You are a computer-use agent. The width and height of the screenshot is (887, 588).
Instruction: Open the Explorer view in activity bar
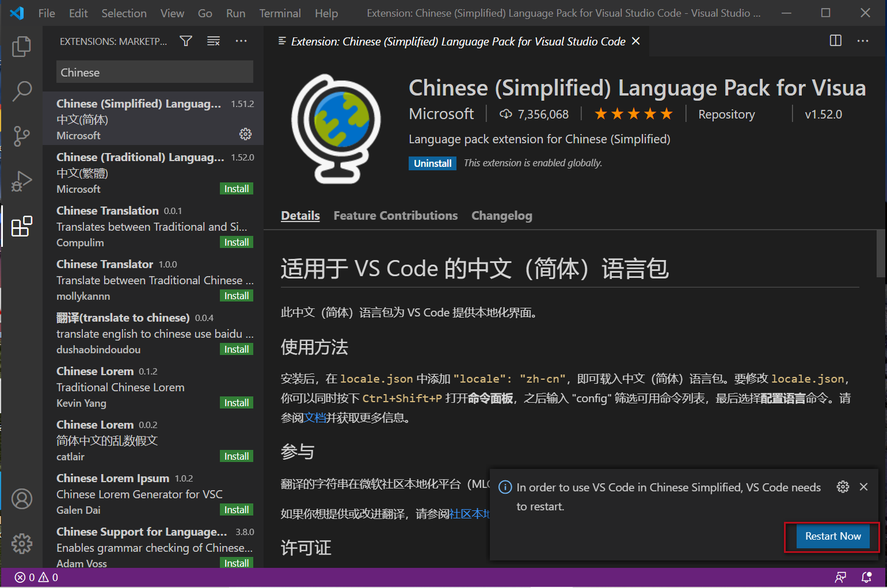tap(21, 47)
